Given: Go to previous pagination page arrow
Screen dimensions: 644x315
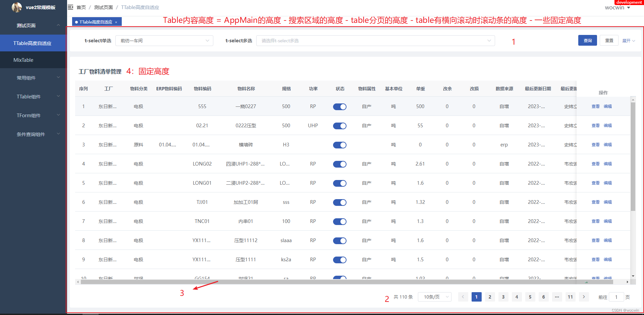Looking at the screenshot, I should 463,297.
